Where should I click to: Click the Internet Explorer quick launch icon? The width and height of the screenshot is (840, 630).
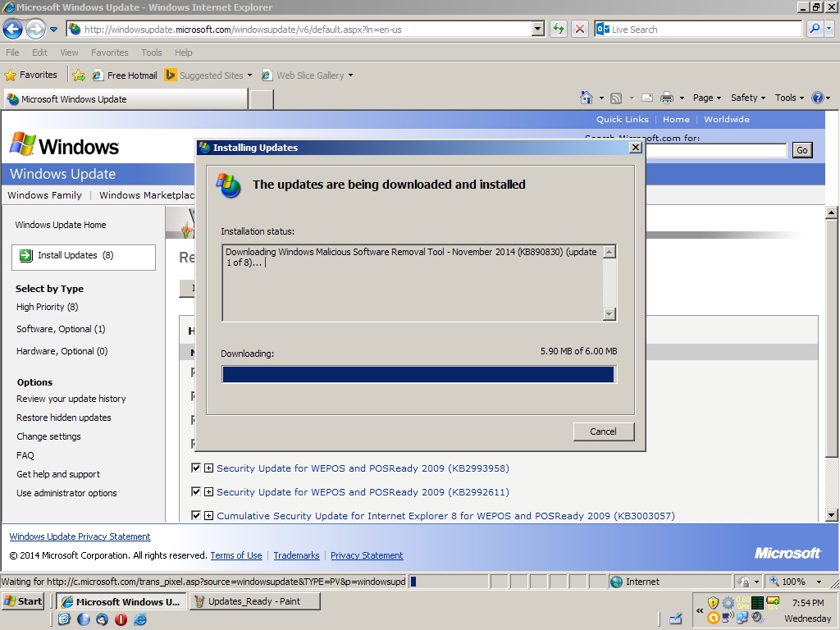140,619
